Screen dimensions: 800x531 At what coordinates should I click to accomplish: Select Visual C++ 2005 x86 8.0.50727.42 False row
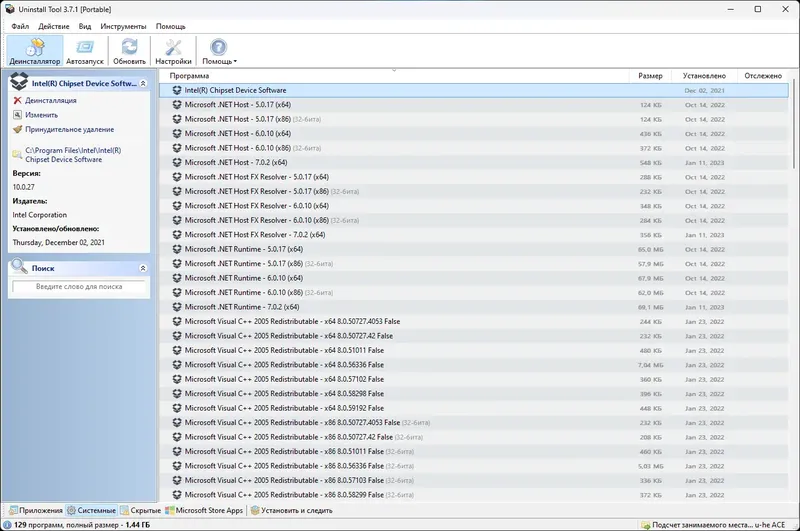point(473,437)
